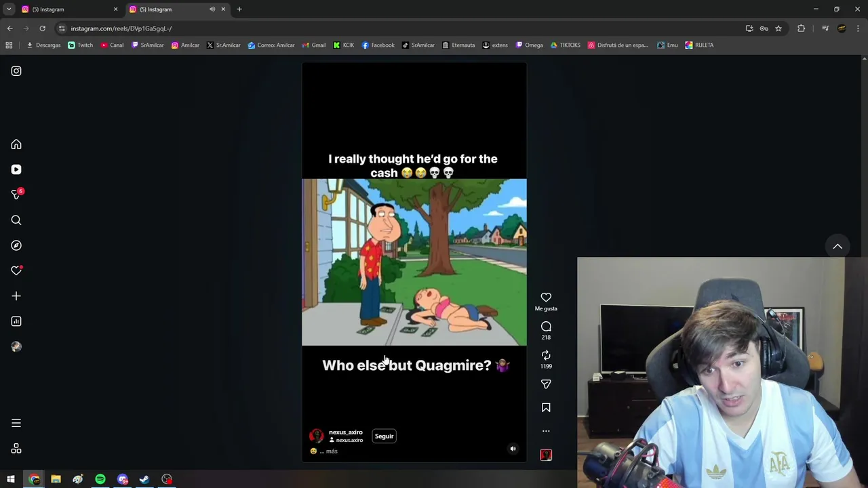
Task: Open the reel's three-dot options menu
Action: [x=546, y=431]
